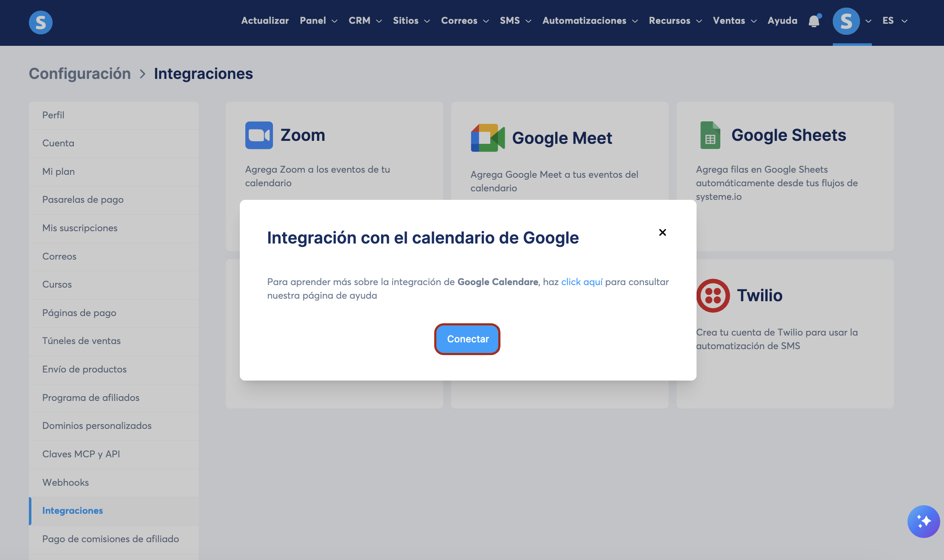The width and height of the screenshot is (944, 560).
Task: Open Pago de comisiones de afiliado
Action: pyautogui.click(x=114, y=539)
